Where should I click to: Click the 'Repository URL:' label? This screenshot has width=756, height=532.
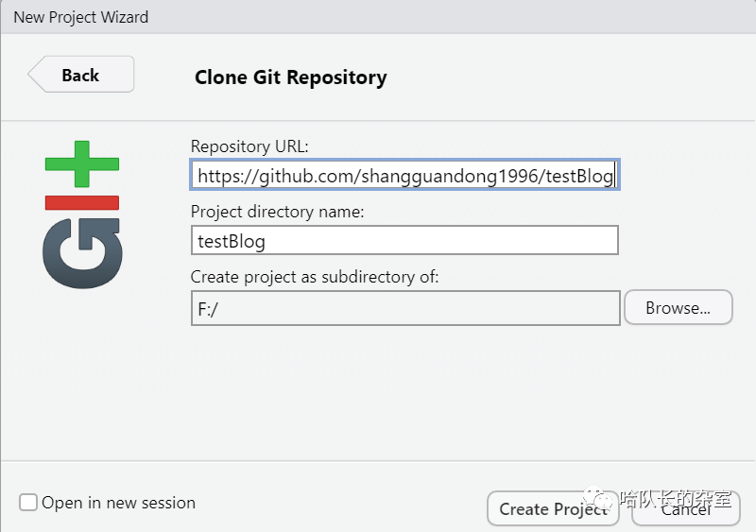coord(249,146)
